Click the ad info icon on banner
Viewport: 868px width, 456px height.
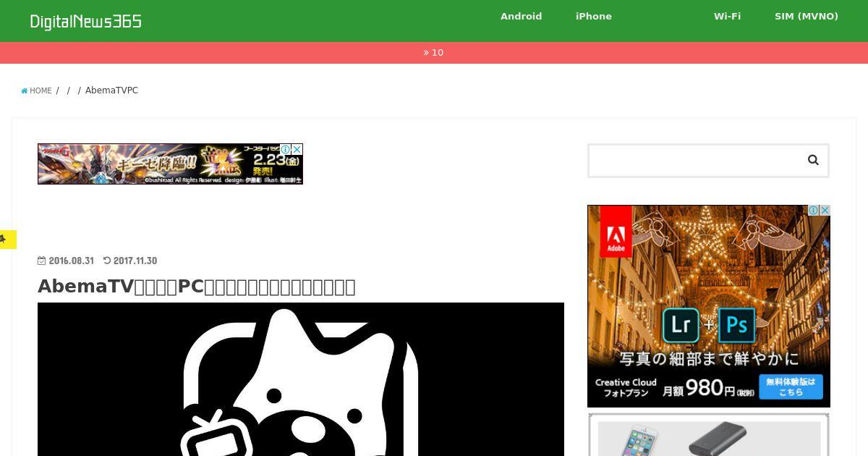tap(286, 150)
